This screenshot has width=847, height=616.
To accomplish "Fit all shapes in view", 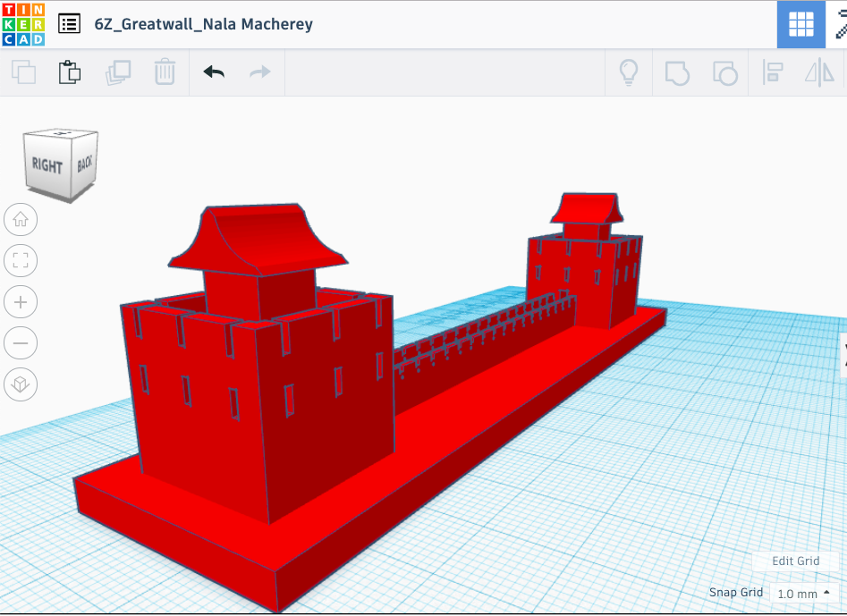I will click(x=21, y=260).
